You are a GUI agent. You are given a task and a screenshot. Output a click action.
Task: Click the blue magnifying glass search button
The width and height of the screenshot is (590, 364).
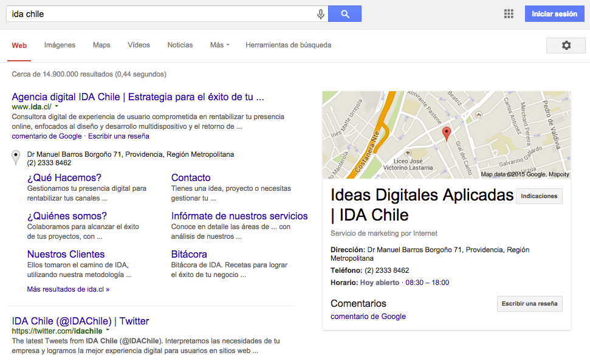(x=345, y=13)
